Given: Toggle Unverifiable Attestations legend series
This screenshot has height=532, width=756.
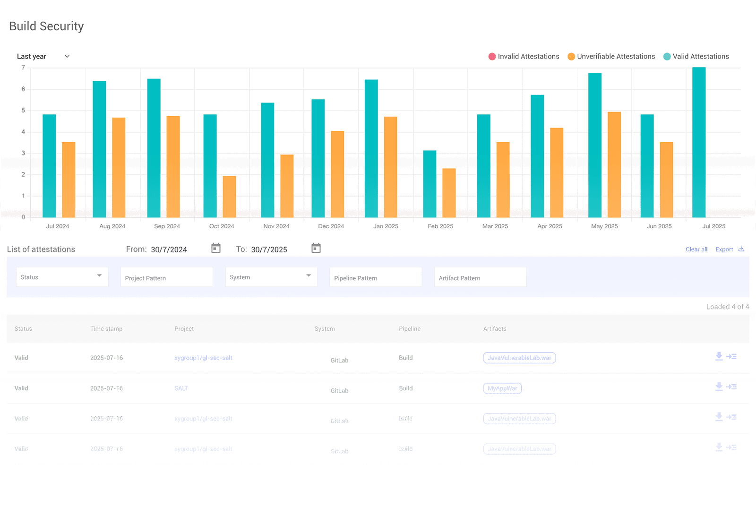Looking at the screenshot, I should [x=611, y=57].
